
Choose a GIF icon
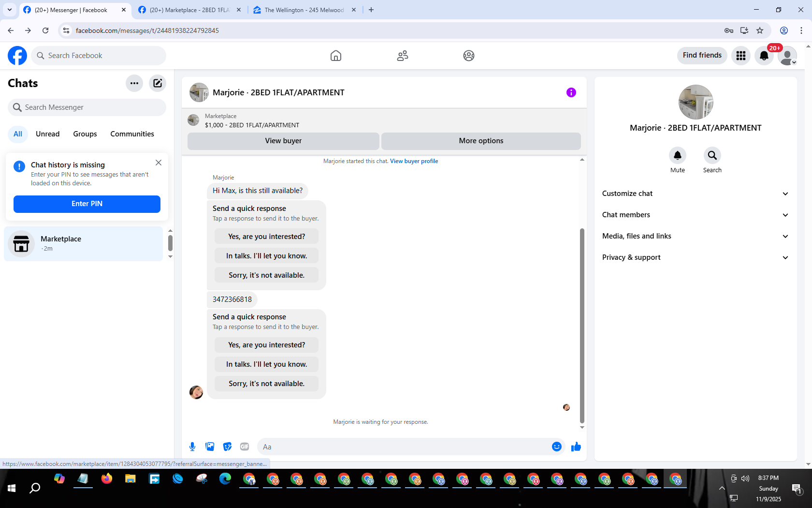(245, 447)
